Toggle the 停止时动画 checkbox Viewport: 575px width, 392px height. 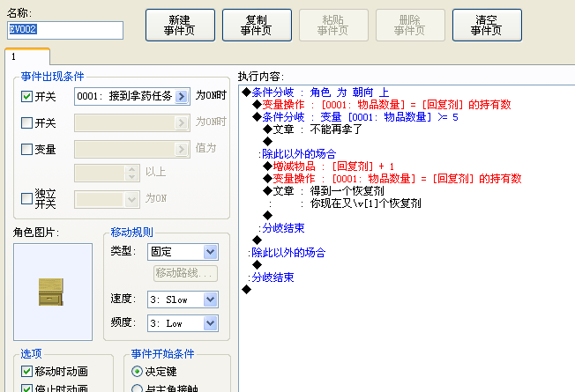click(x=26, y=388)
